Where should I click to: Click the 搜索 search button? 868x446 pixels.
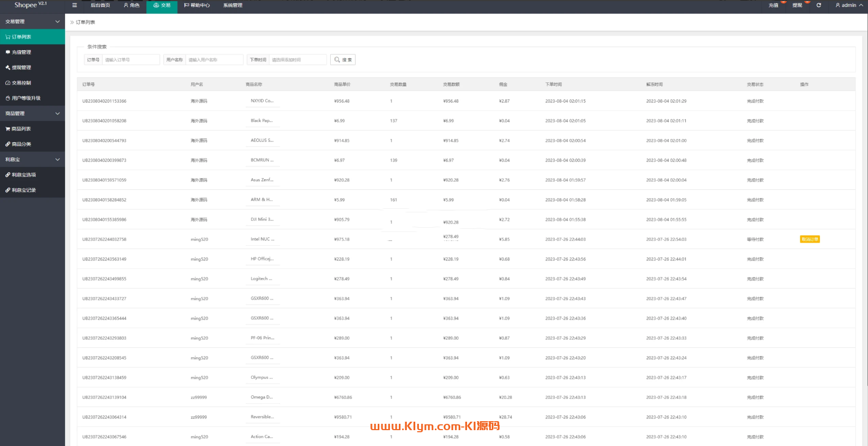coord(343,60)
